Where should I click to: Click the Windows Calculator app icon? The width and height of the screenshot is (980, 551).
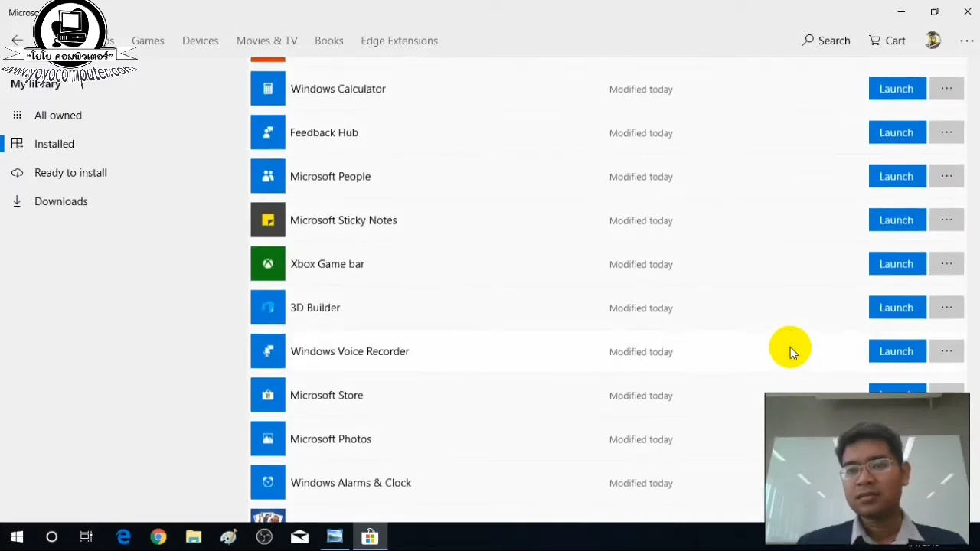coord(267,88)
